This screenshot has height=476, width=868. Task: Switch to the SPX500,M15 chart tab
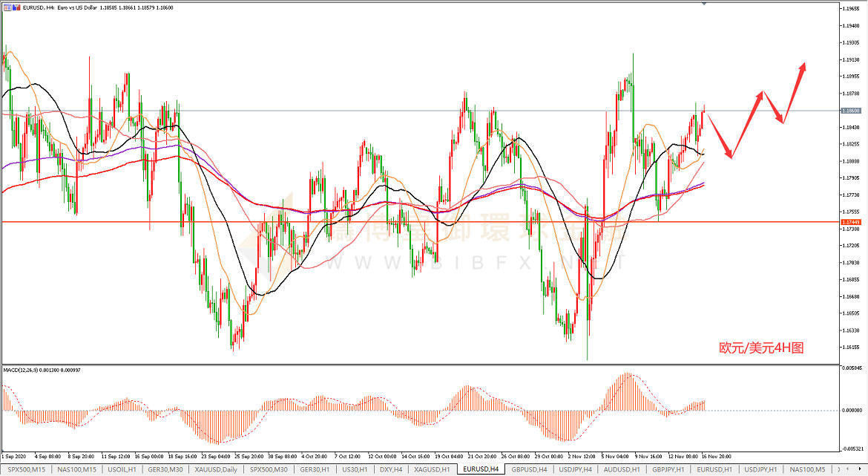27,470
